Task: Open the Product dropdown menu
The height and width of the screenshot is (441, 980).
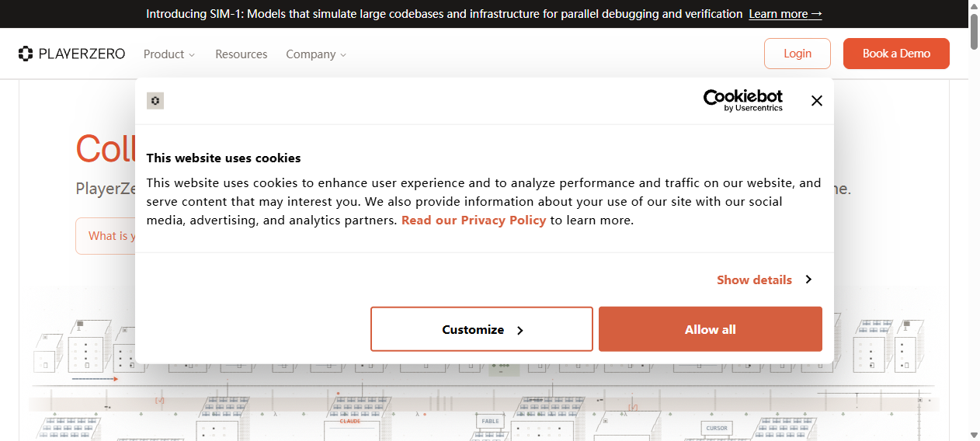Action: coord(169,54)
